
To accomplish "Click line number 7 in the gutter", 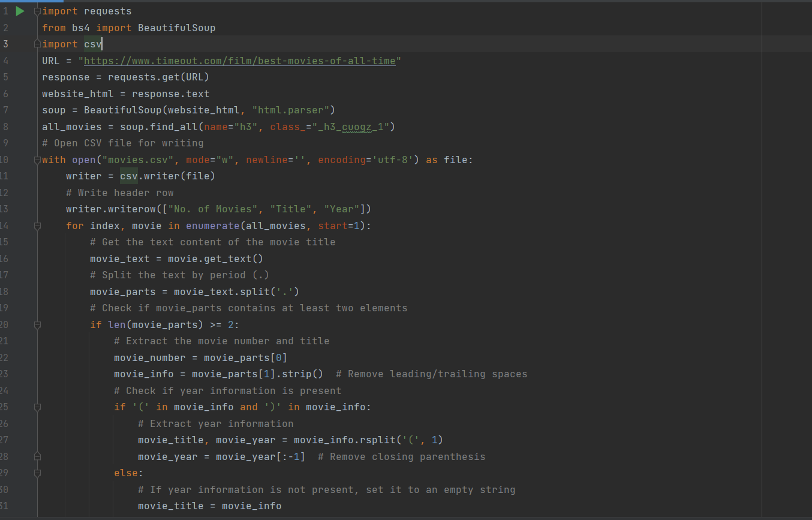I will coord(5,110).
